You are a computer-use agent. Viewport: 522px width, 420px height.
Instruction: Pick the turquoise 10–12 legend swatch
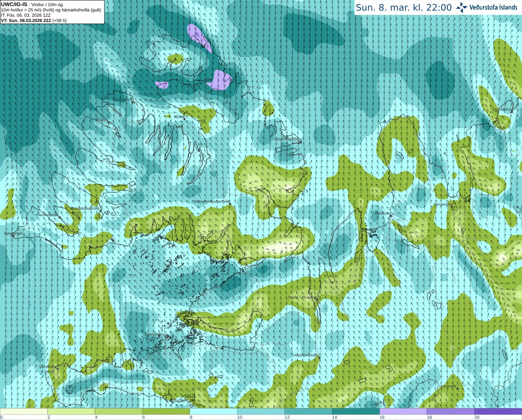coord(261,411)
